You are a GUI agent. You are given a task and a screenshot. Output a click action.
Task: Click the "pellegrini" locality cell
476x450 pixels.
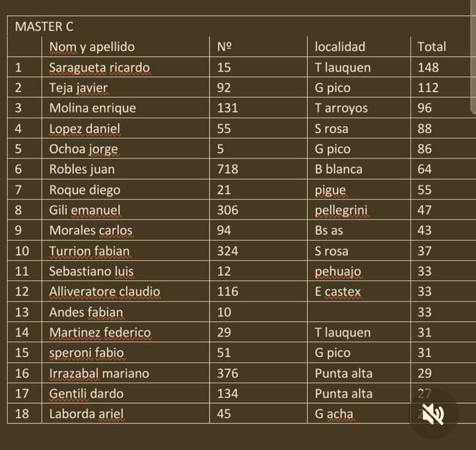[x=341, y=210]
